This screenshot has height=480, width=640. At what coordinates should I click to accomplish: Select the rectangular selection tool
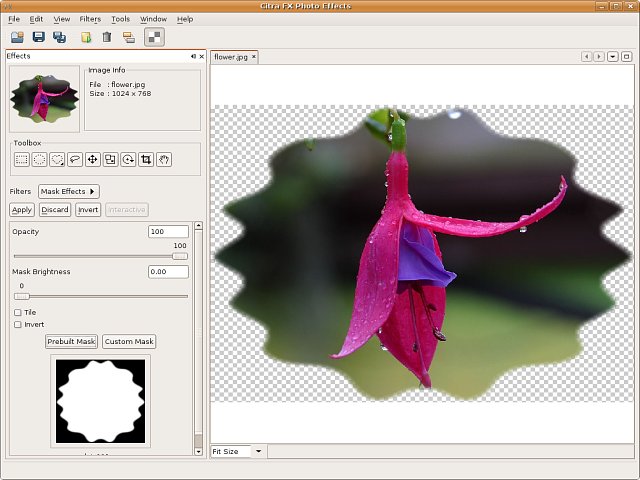21,159
